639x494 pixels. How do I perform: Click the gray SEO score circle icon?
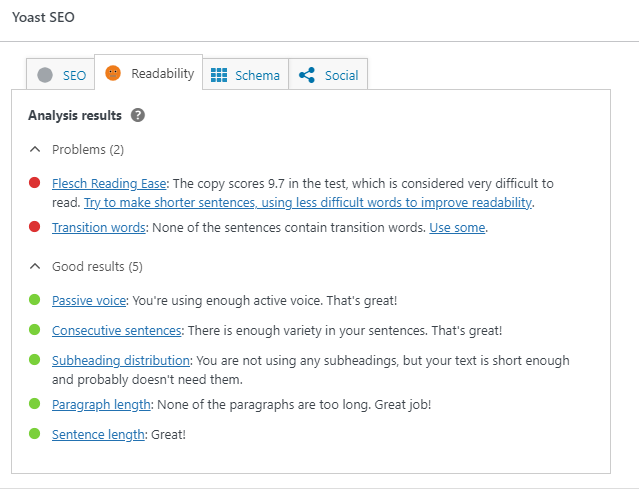45,75
